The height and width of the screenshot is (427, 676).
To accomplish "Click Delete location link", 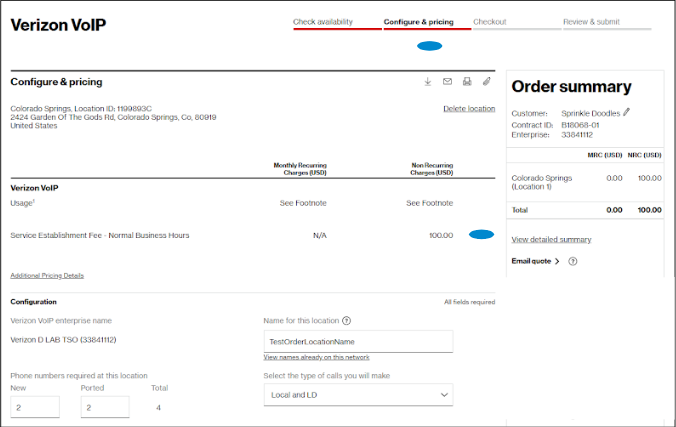I will pyautogui.click(x=469, y=109).
